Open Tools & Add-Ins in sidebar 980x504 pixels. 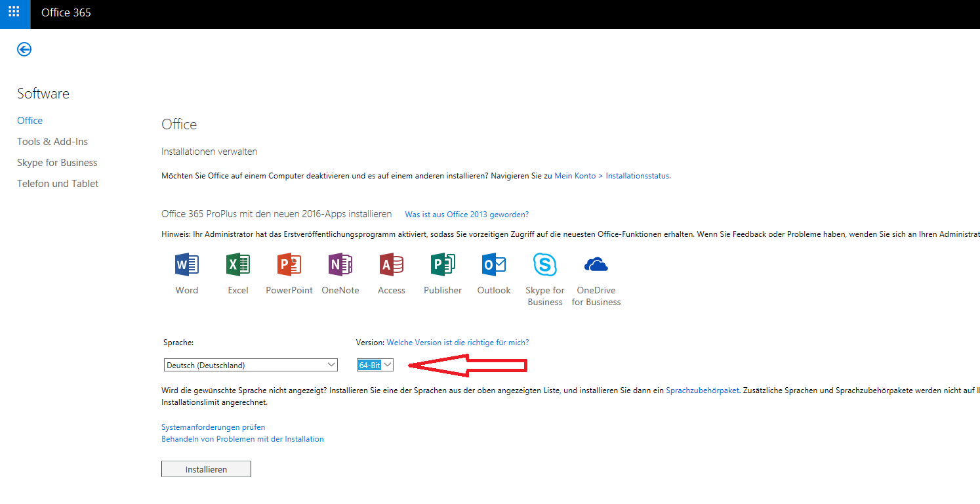tap(52, 142)
